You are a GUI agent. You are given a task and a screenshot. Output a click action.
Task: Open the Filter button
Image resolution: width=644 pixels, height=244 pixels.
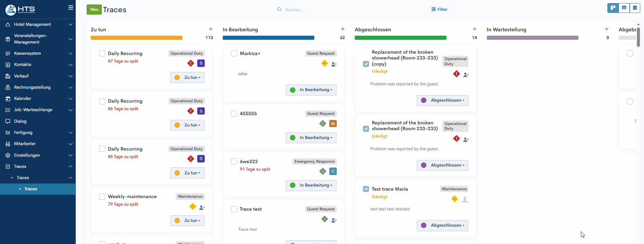click(439, 10)
